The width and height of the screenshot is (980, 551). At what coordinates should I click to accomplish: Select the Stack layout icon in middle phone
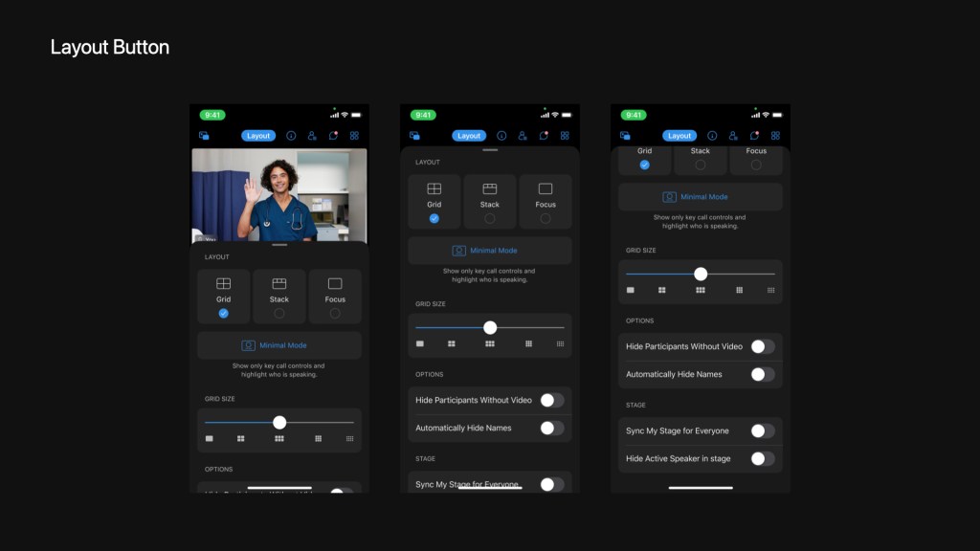click(x=490, y=189)
